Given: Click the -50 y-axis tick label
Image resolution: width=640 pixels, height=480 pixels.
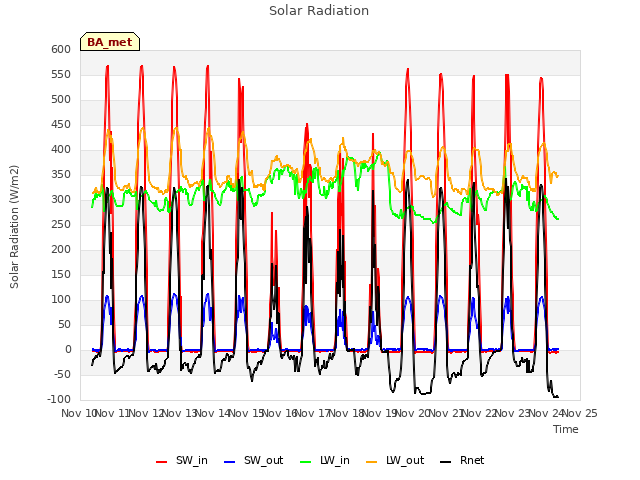Looking at the screenshot, I should click(x=61, y=375).
